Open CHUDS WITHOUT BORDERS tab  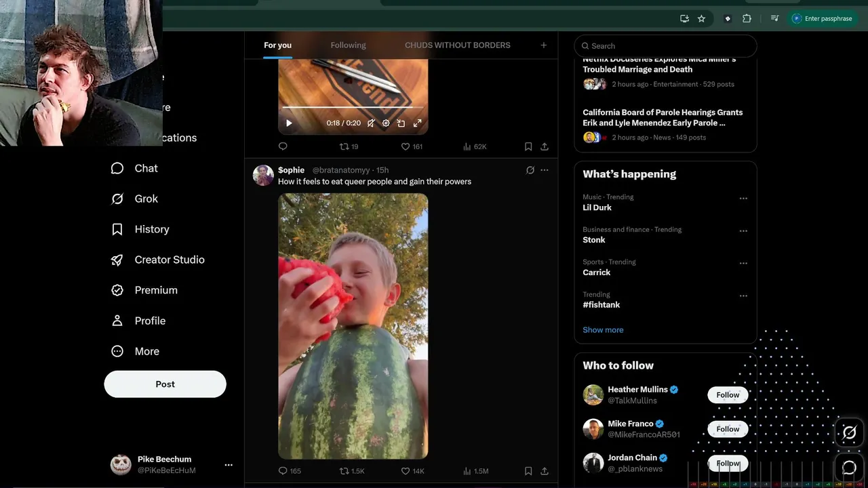(x=458, y=45)
